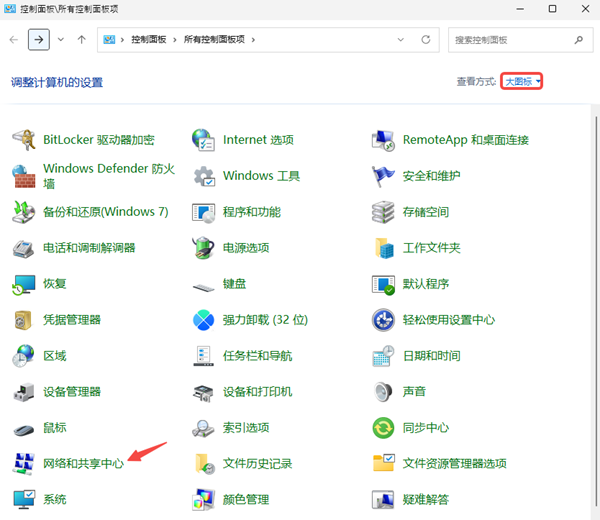Click the 程序和功能 icon
Screen dimensions: 600x520
click(x=203, y=212)
